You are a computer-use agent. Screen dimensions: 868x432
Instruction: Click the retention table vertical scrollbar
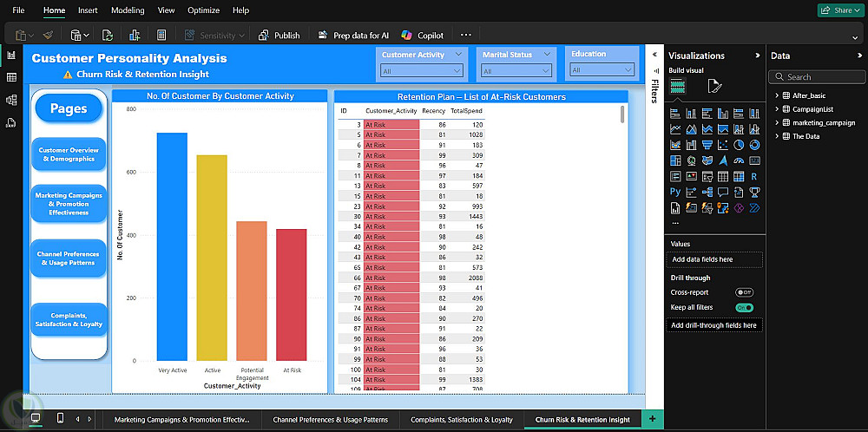(622, 114)
